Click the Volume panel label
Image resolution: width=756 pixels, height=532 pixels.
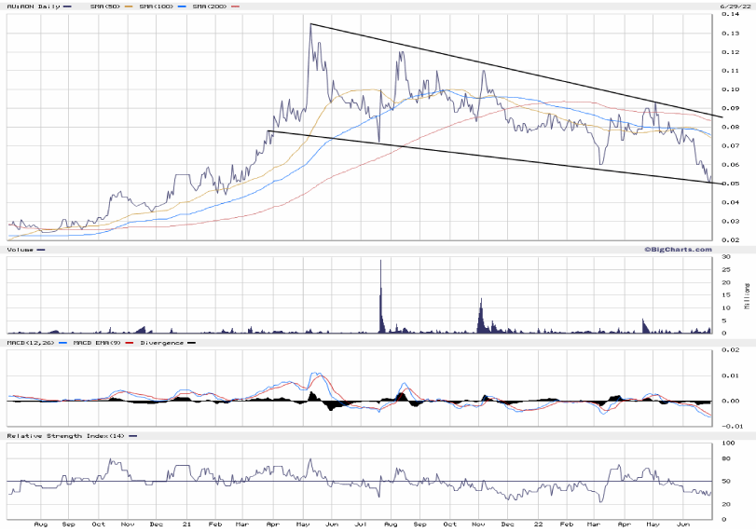pyautogui.click(x=21, y=250)
